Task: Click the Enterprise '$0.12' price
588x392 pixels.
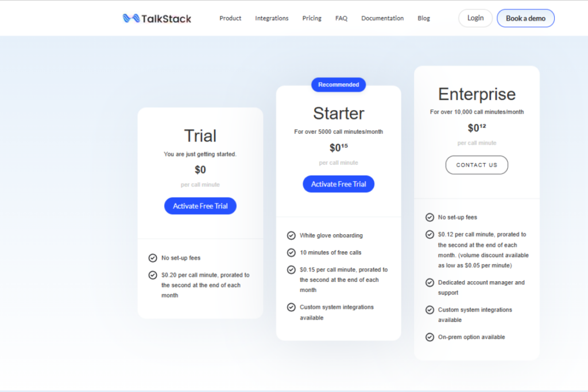Action: pos(477,128)
